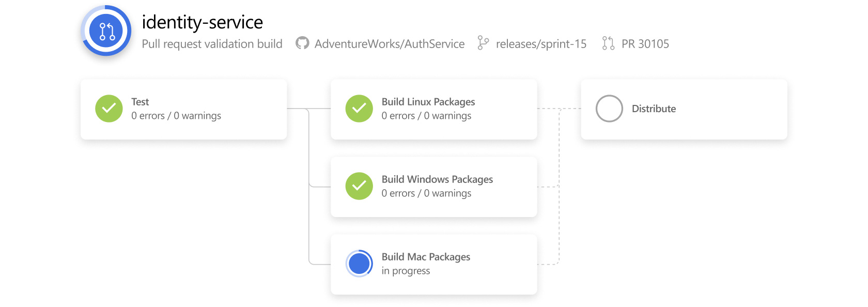Select the Build Mac Packages title
Image resolution: width=868 pixels, height=307 pixels.
point(426,257)
